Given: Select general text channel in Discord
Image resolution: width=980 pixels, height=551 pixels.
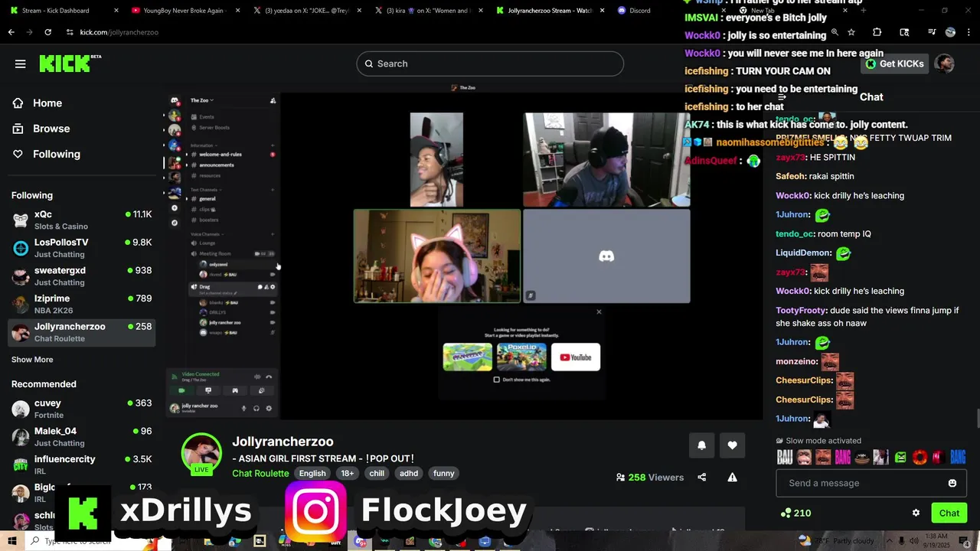Looking at the screenshot, I should coord(207,198).
